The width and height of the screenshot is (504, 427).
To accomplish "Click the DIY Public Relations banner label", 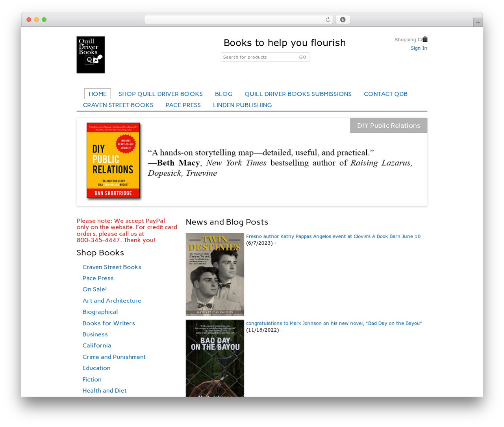I will coord(389,125).
